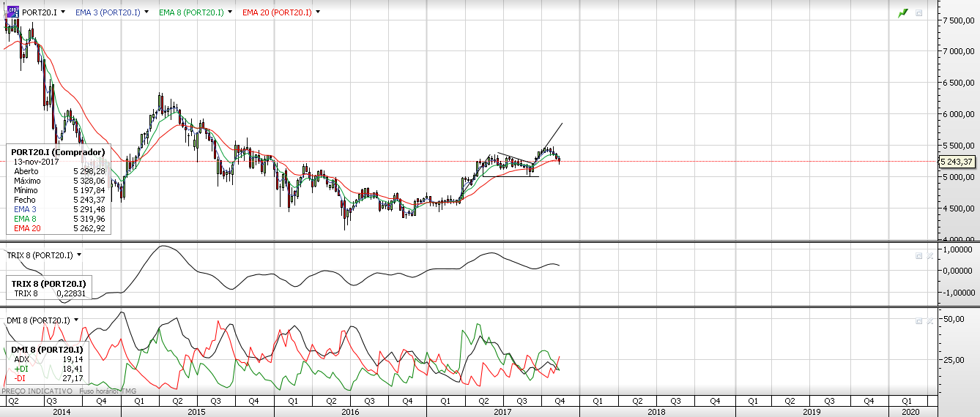The width and height of the screenshot is (980, 417).
Task: Expand the DMI 8 (PORT20.I) dropdown arrow
Action: [x=76, y=320]
